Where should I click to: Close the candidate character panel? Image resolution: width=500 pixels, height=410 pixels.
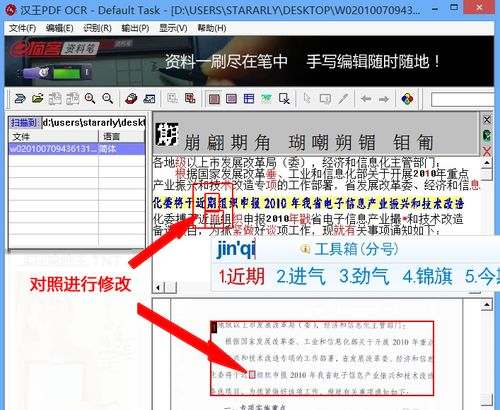tap(487, 120)
